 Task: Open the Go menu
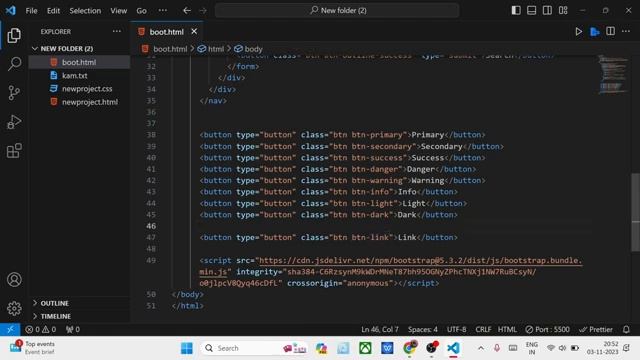click(141, 11)
